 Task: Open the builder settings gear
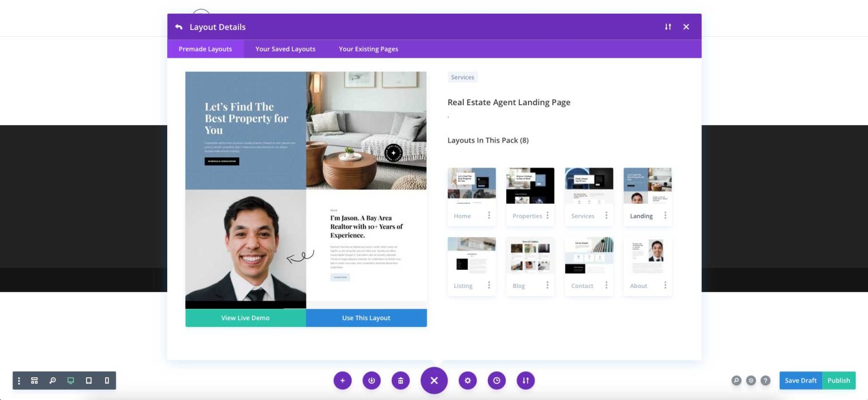click(467, 380)
